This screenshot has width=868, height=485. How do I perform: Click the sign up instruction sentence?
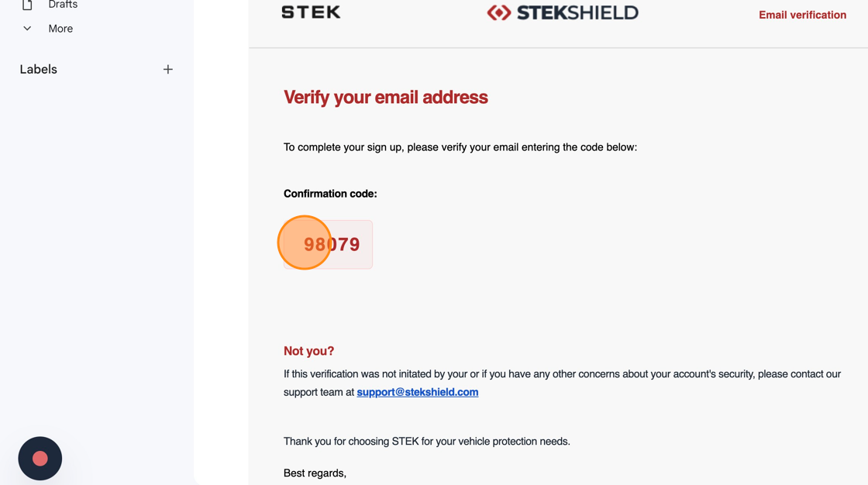coord(460,147)
